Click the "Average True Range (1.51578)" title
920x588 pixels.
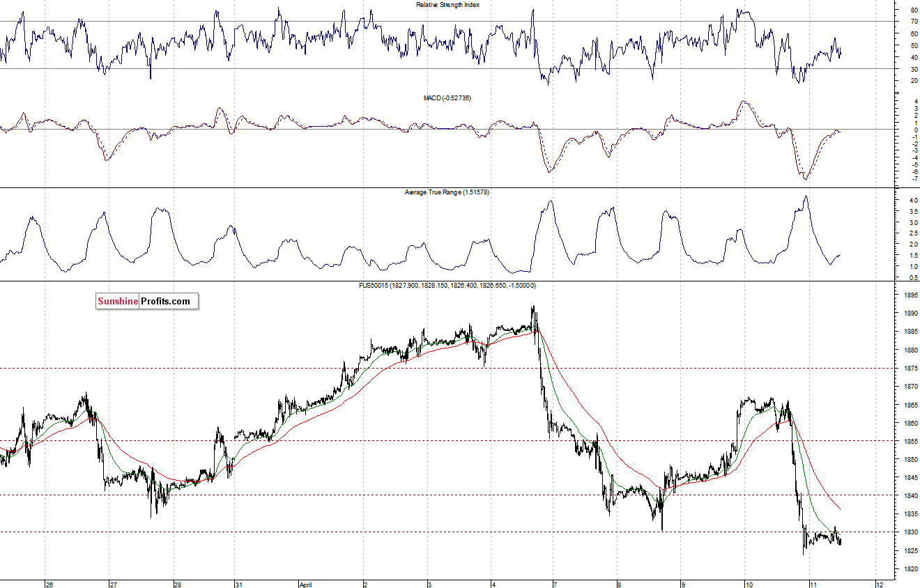click(447, 192)
